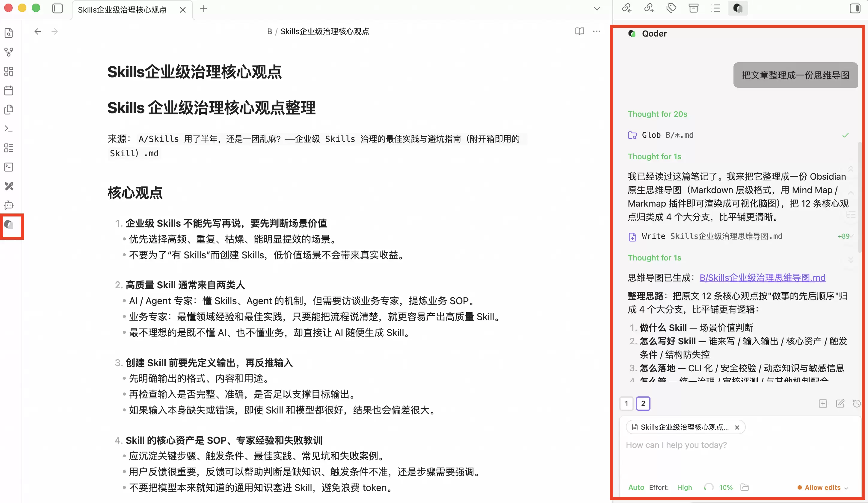Screen dimensions: 868x503
Task: Click the Qoder edit pencil-square icon
Action: (x=840, y=404)
